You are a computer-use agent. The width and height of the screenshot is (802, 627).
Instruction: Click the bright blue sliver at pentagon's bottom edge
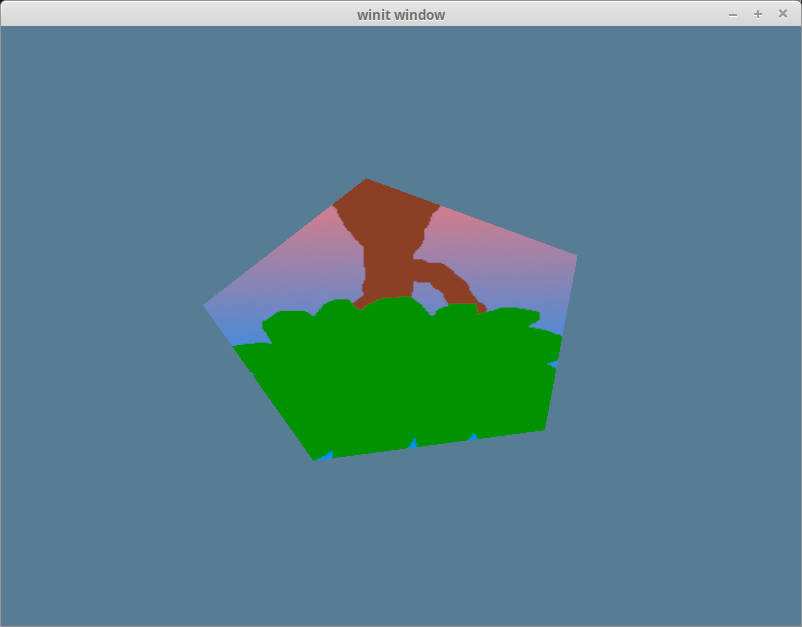click(x=325, y=455)
